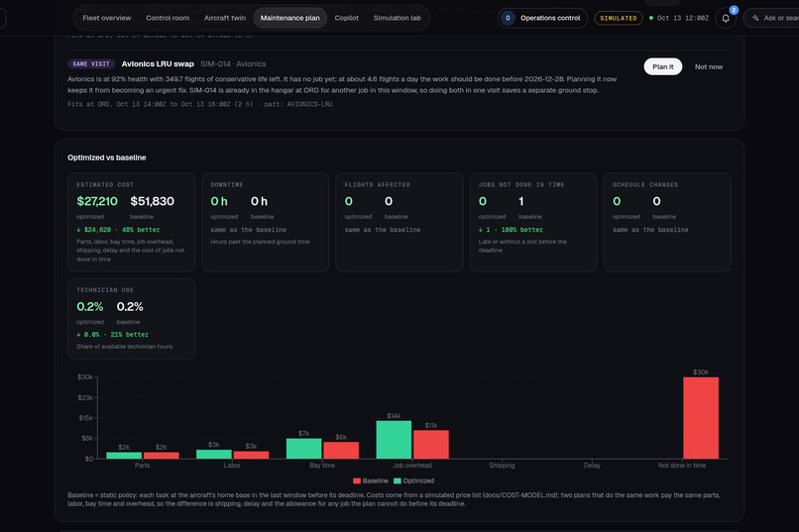Click the Technician Use header
Screen dimensions: 799x532
pos(105,290)
